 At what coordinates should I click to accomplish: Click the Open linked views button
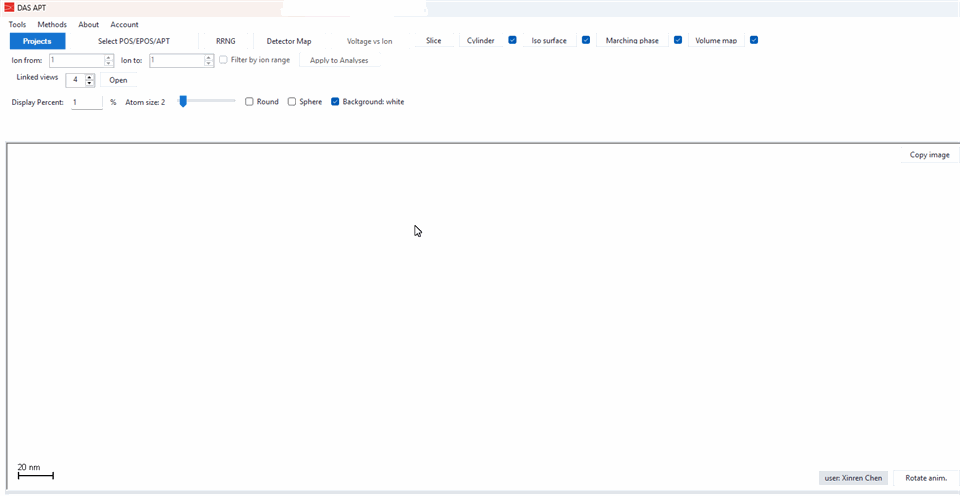point(118,80)
